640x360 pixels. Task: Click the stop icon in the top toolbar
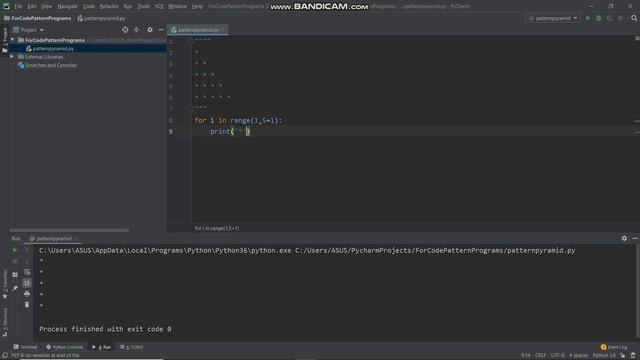(x=620, y=18)
